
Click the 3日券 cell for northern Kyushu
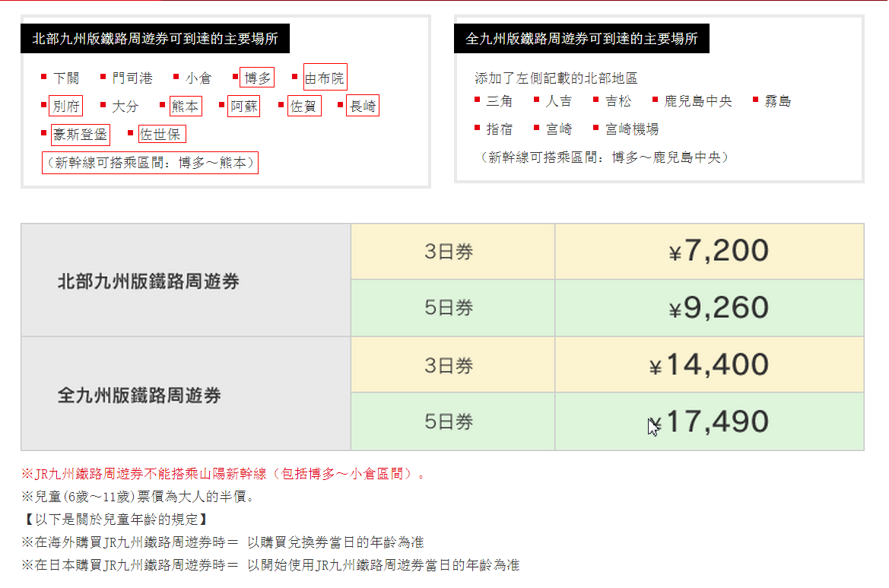tap(452, 252)
